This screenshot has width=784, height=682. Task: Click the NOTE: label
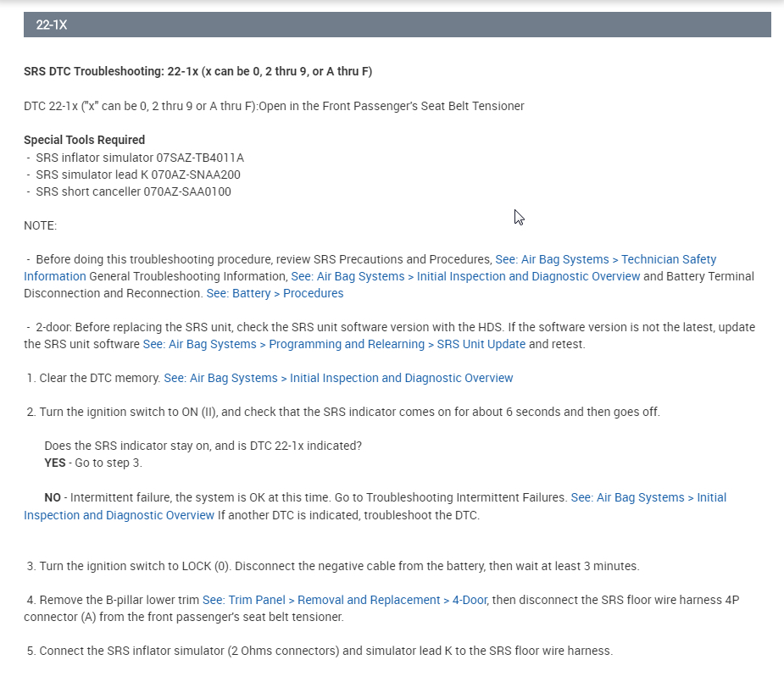40,225
